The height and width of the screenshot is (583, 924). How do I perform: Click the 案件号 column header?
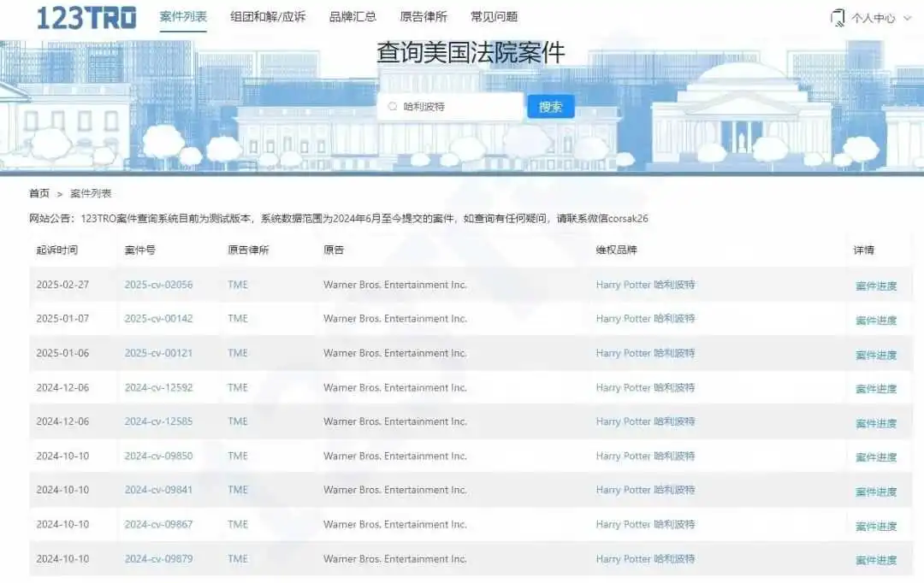(139, 250)
